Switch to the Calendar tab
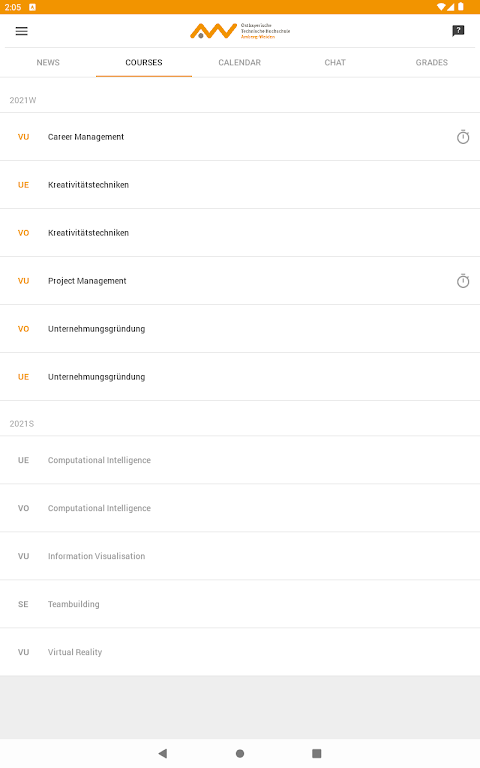Image resolution: width=480 pixels, height=768 pixels. (x=240, y=63)
